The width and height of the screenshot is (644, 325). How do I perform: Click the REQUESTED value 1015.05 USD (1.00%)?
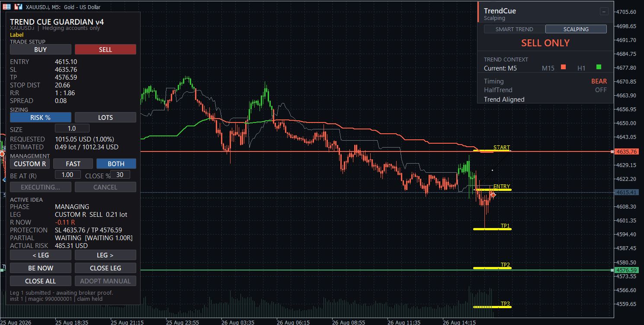[x=84, y=139]
